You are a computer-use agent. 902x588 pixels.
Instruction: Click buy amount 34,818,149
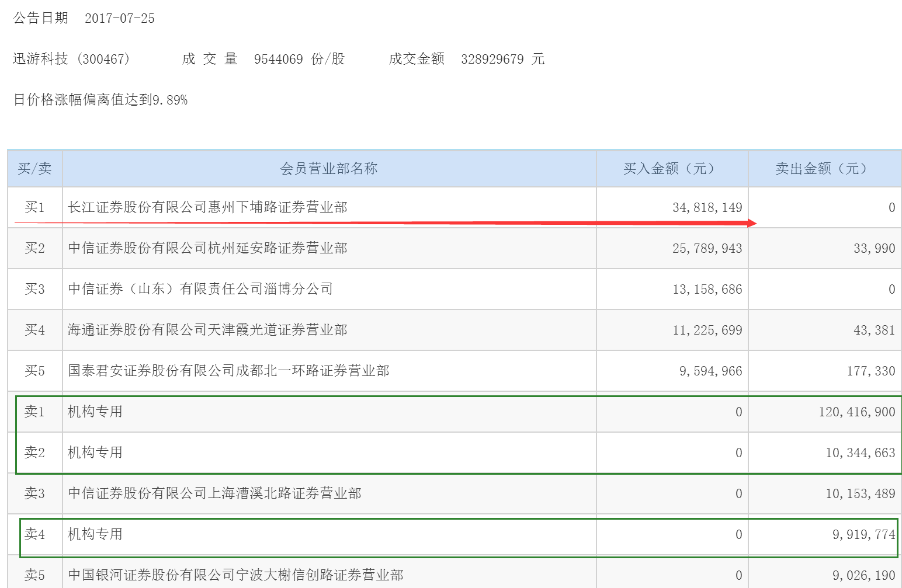pos(707,207)
